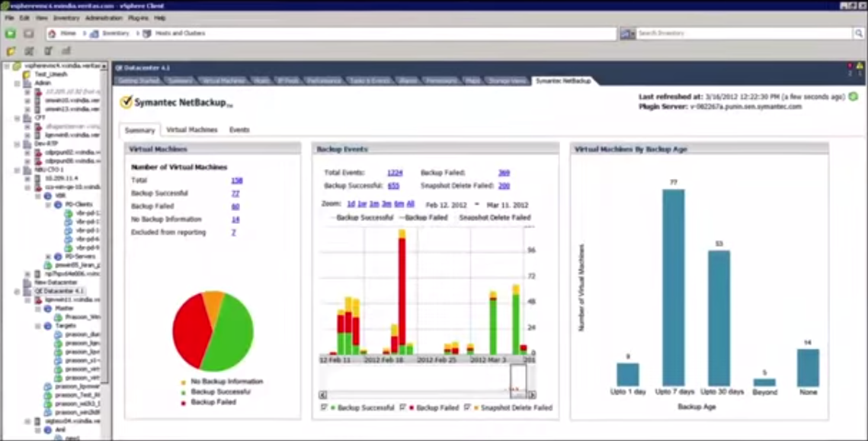Click the Hosts and Clusters breadcrumb icon

point(146,34)
